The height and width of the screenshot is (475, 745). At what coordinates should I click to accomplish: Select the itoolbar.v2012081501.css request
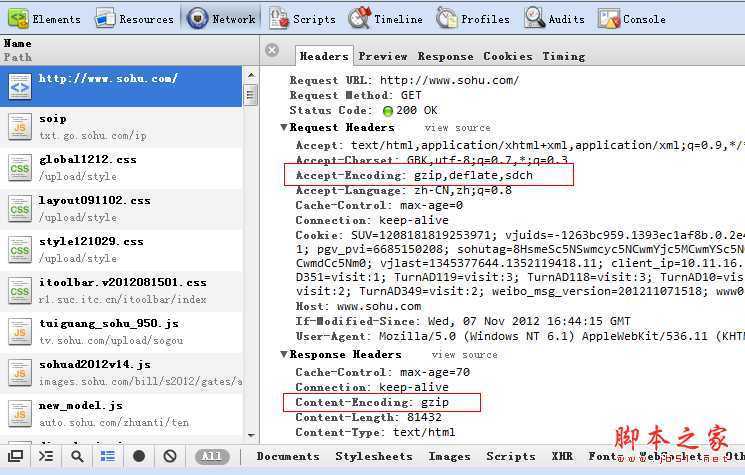[121, 291]
